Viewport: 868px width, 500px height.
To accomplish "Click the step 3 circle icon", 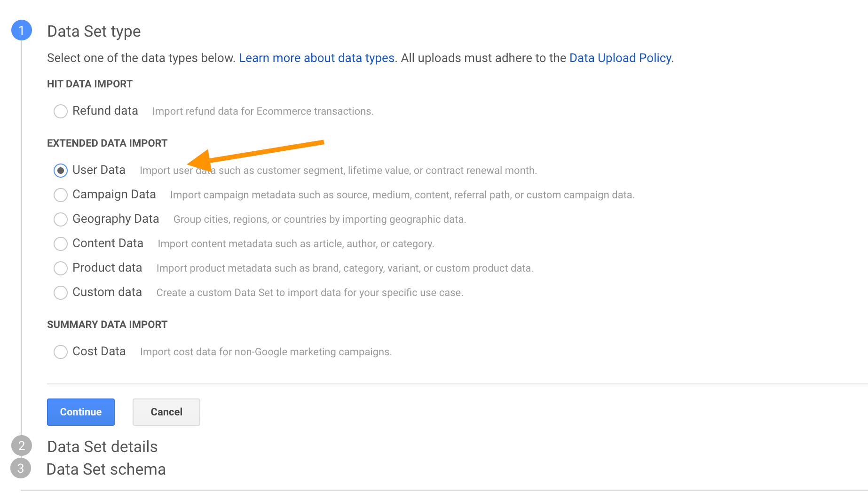I will 21,469.
